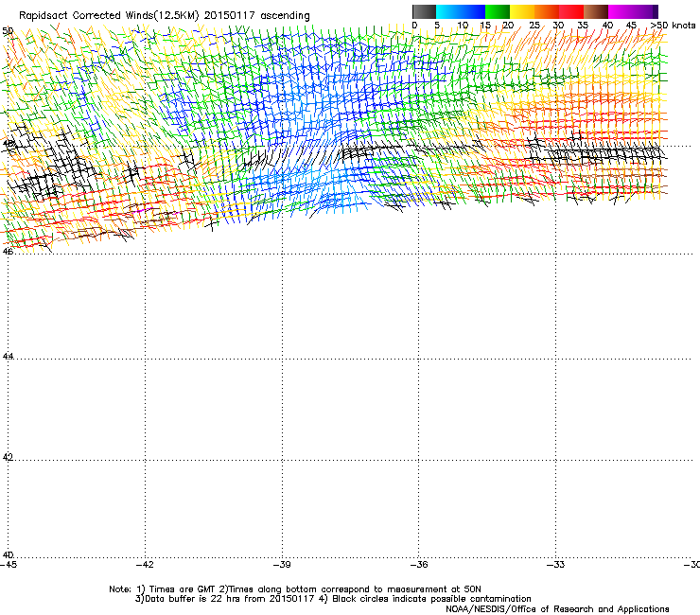Click longitude label '-42' on bottom axis
This screenshot has height=615, width=700.
click(145, 565)
